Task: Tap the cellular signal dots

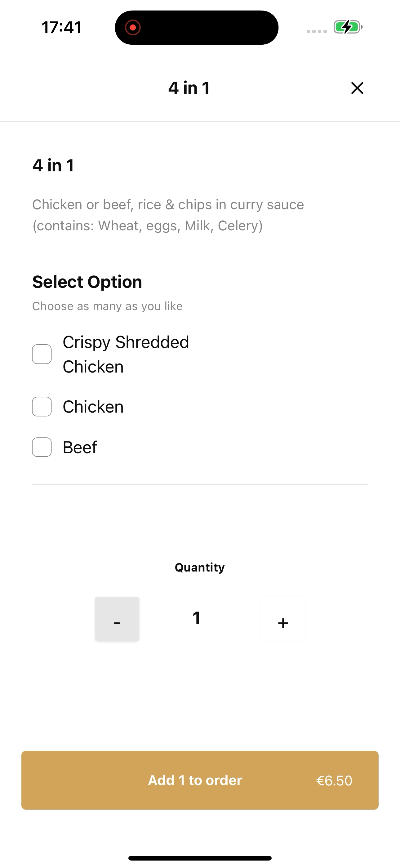Action: tap(317, 31)
